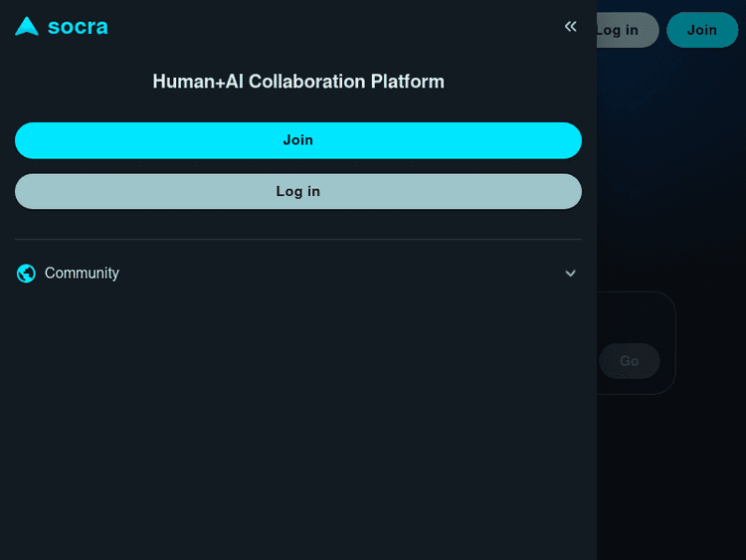The height and width of the screenshot is (560, 746).
Task: Click the top-right header Join button
Action: point(701,30)
